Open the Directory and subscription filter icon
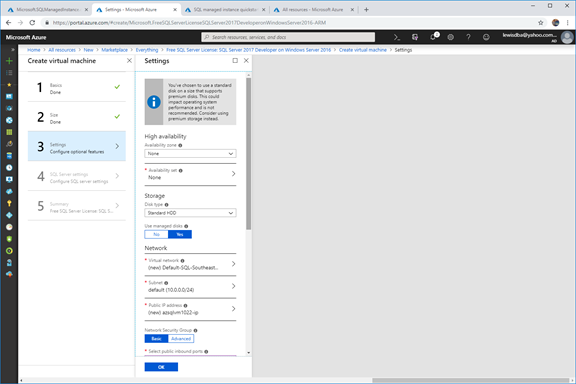The image size is (576, 384). coord(415,37)
